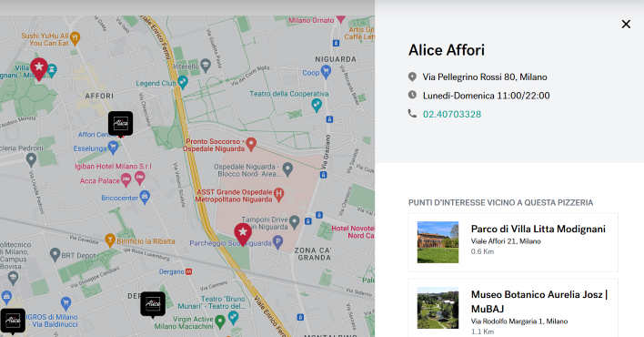The height and width of the screenshot is (337, 644).
Task: Select the Coop shopping cart marker
Action: [327, 72]
